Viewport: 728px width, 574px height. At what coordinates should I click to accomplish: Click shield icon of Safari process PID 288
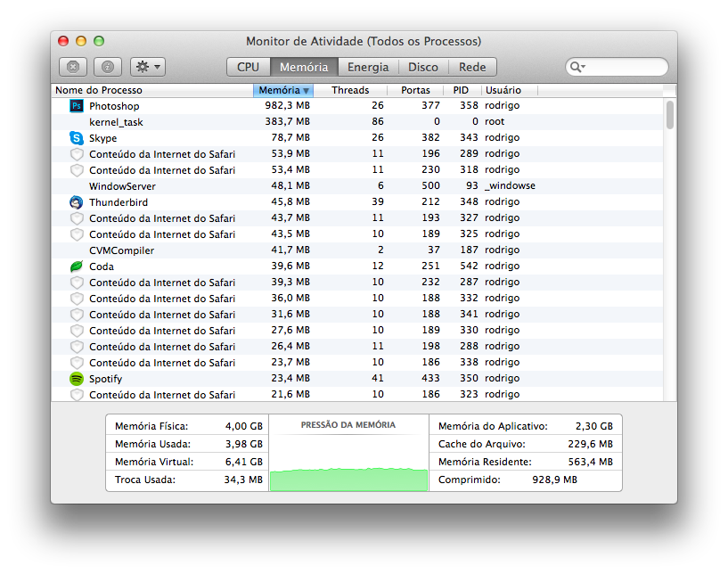(77, 347)
